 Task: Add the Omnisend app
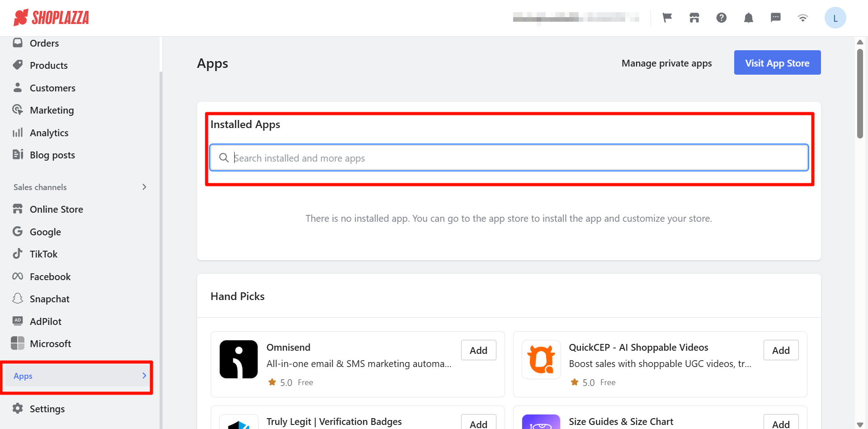[x=478, y=350]
